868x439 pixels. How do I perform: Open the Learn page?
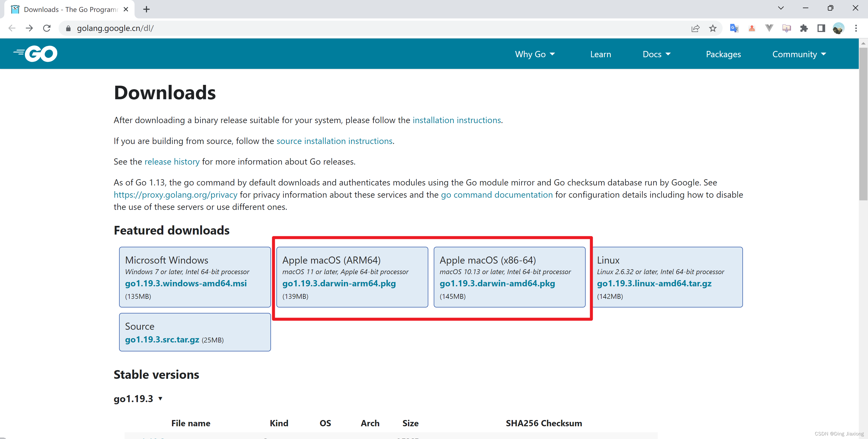pos(601,54)
